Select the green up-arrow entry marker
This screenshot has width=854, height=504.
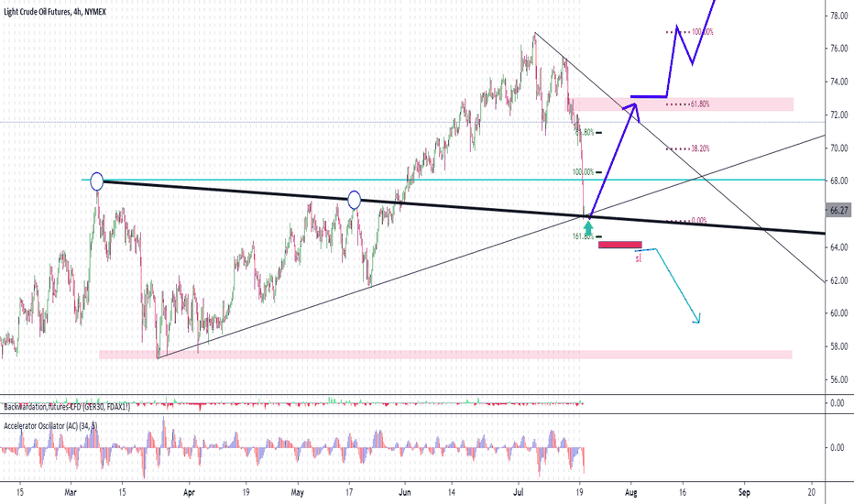(588, 228)
